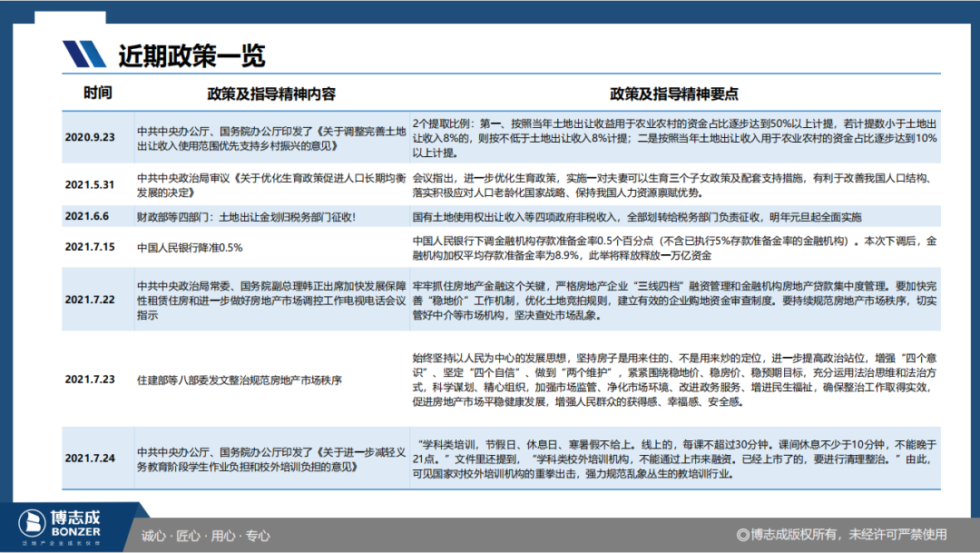Select the 2021.7.23 date cell
The image size is (980, 553).
(x=91, y=378)
